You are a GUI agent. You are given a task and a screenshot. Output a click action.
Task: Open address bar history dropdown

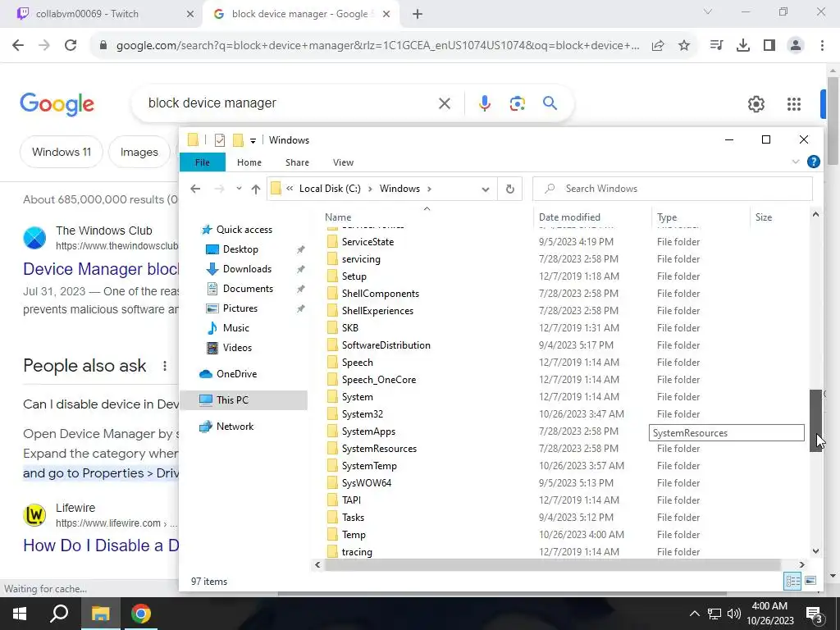[486, 189]
